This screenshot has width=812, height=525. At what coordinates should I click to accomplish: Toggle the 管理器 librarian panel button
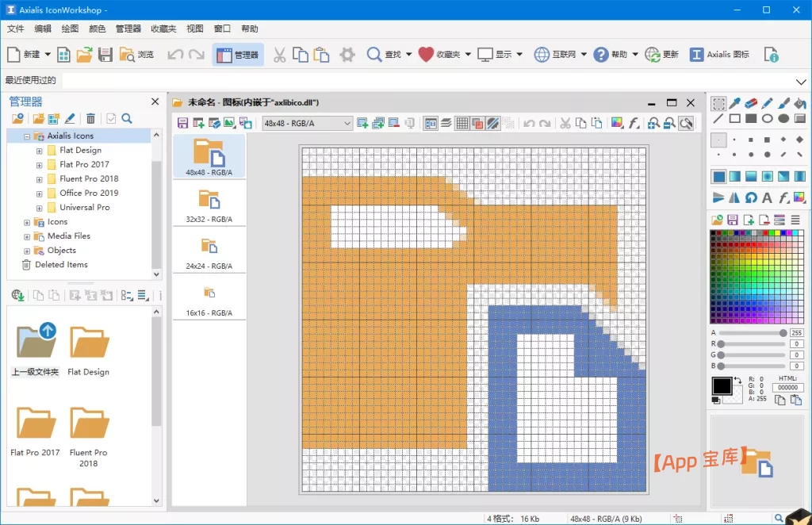(238, 55)
